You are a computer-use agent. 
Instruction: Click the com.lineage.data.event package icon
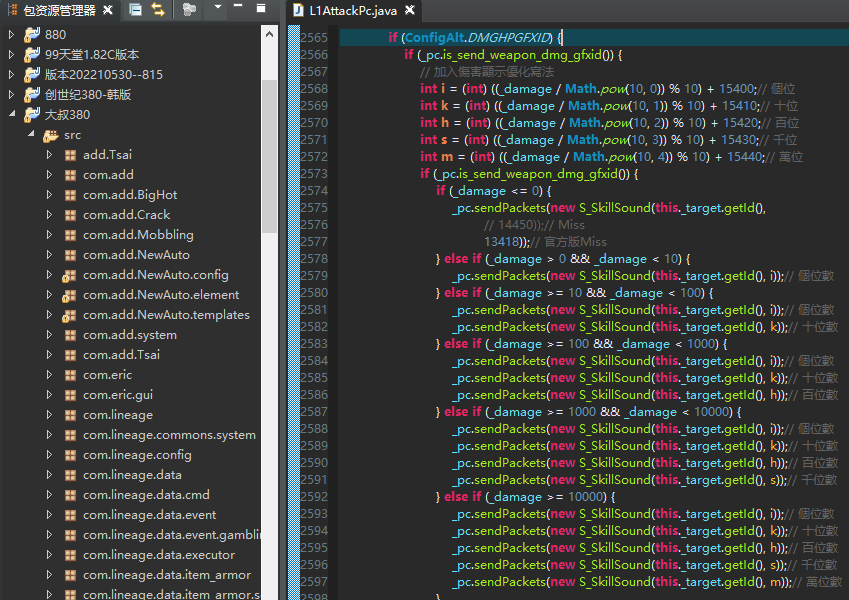coord(70,516)
